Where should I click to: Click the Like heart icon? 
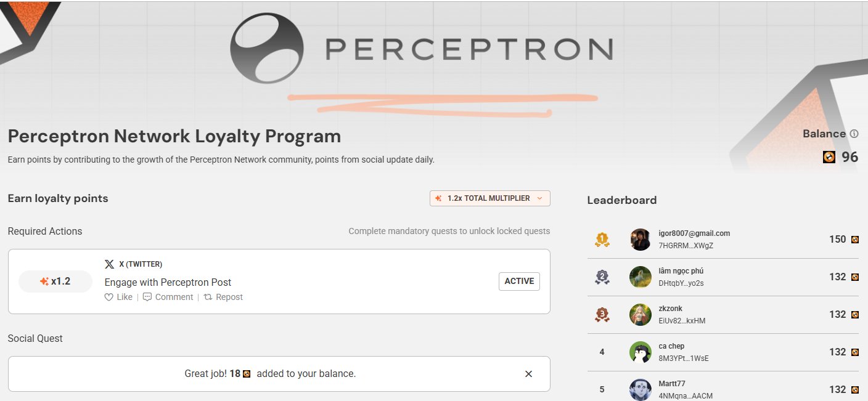(109, 297)
